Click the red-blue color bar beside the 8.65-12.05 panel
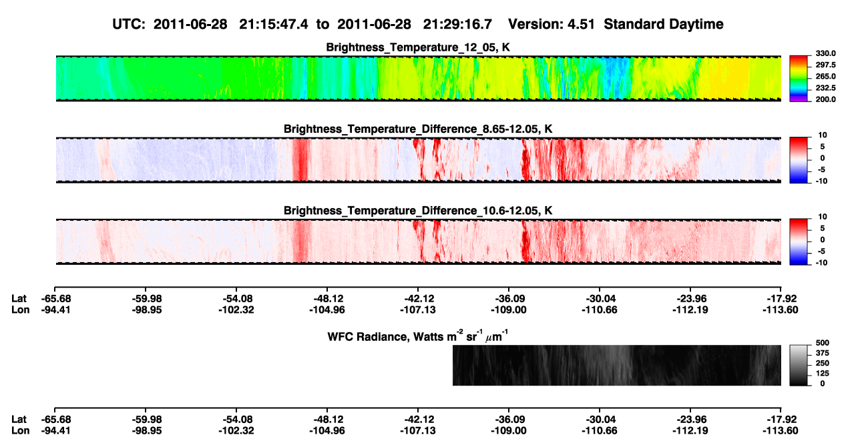This screenshot has width=868, height=445. 800,159
